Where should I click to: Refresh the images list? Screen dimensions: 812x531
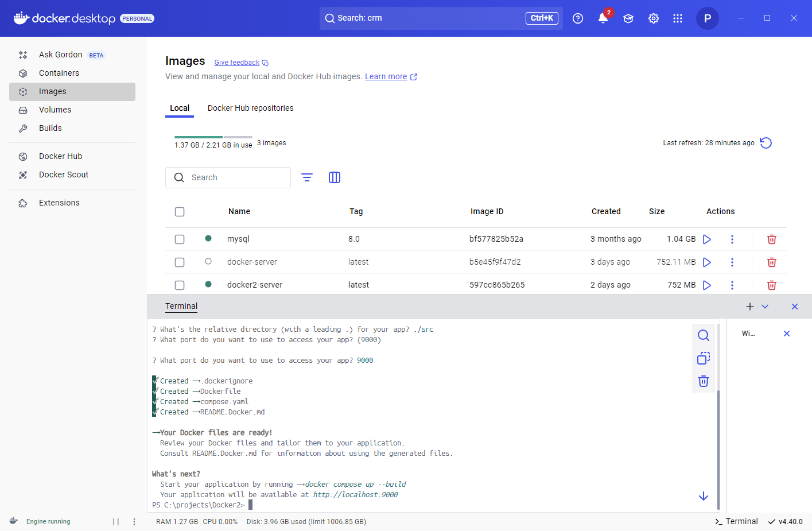click(766, 143)
